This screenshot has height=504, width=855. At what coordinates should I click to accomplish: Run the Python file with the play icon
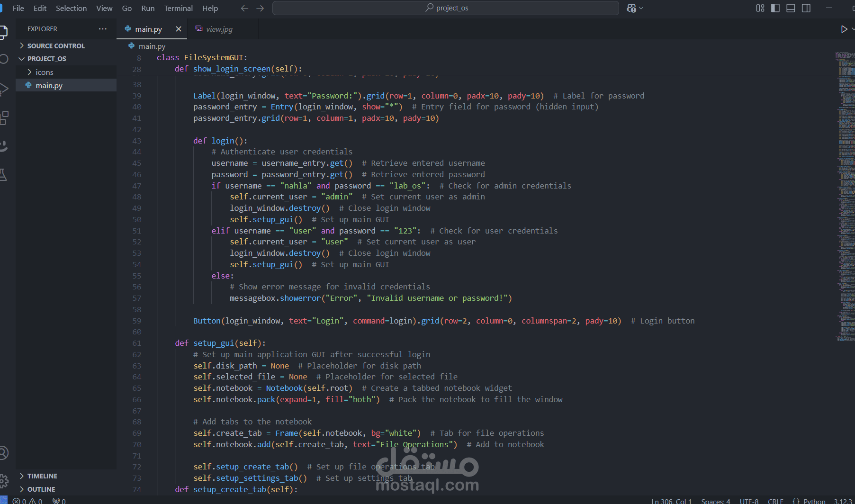click(x=844, y=29)
